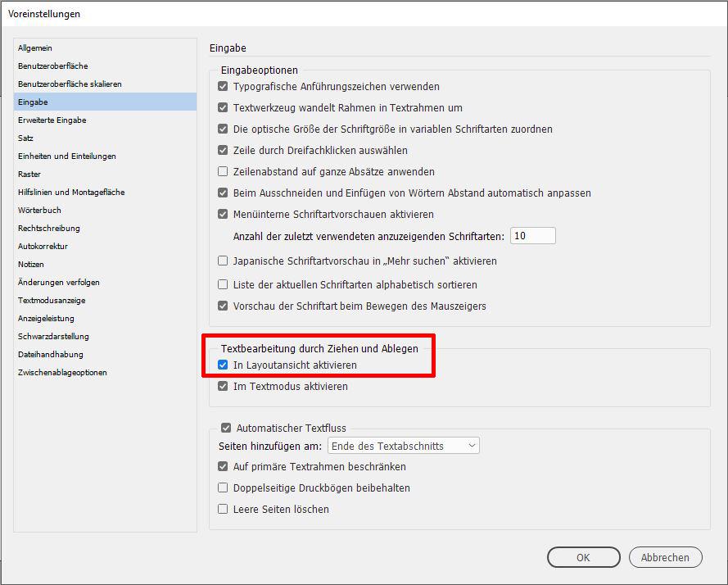Open the Allgemein preferences category
The height and width of the screenshot is (585, 728).
tap(35, 48)
